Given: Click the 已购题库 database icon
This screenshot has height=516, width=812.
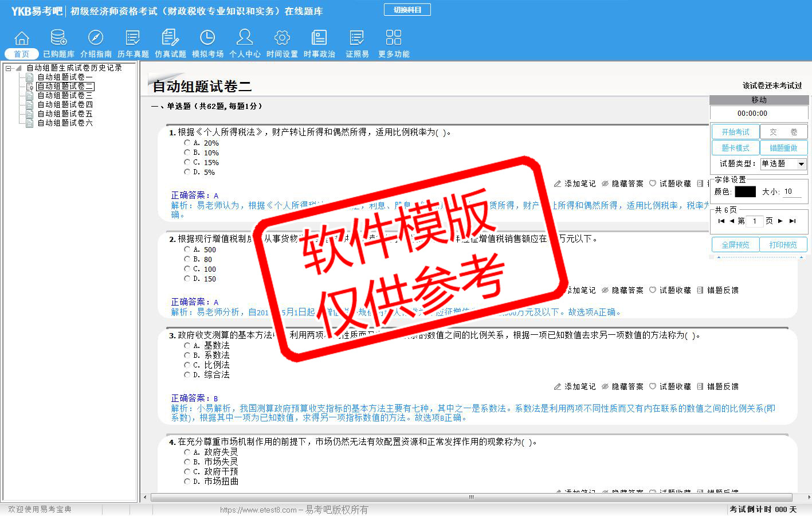Looking at the screenshot, I should [x=58, y=38].
